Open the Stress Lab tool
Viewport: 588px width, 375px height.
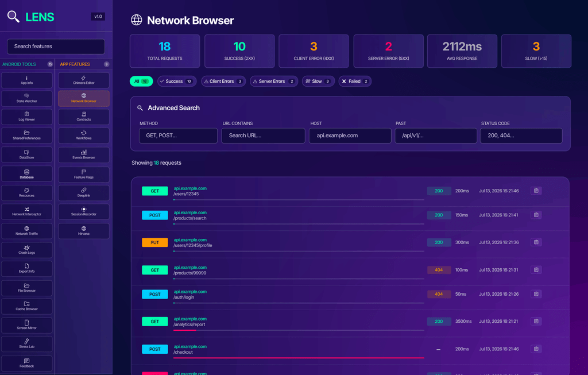click(x=26, y=344)
